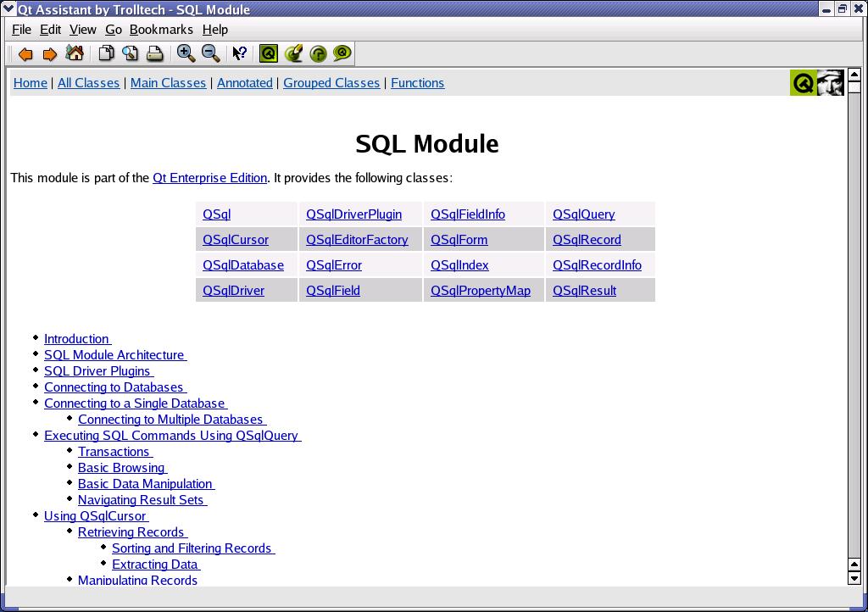This screenshot has width=868, height=612.
Task: Open the Help menu
Action: (214, 30)
